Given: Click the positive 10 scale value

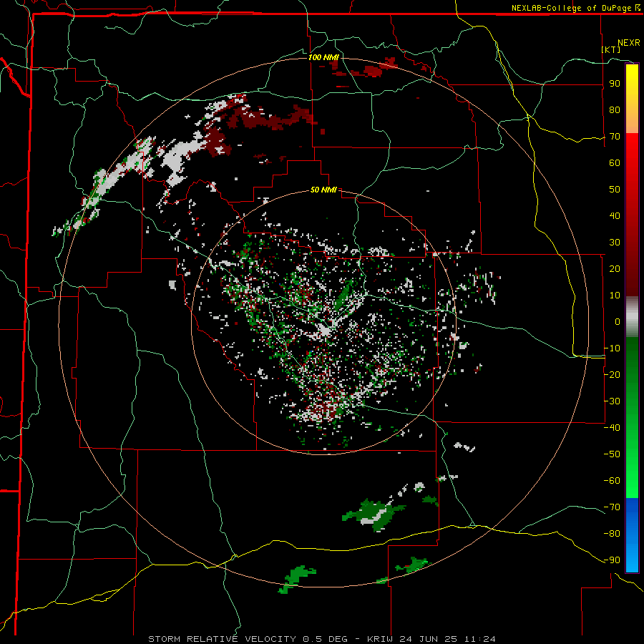Looking at the screenshot, I should coord(615,296).
